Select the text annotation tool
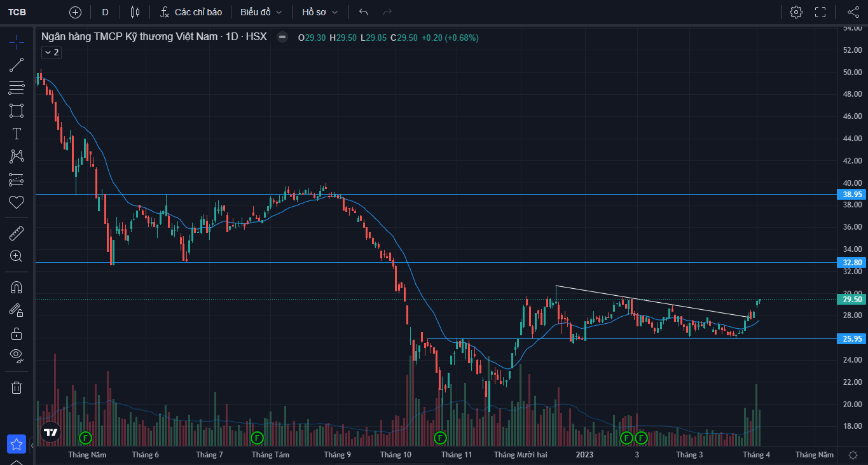Screen dimensions: 868x465 point(17,134)
